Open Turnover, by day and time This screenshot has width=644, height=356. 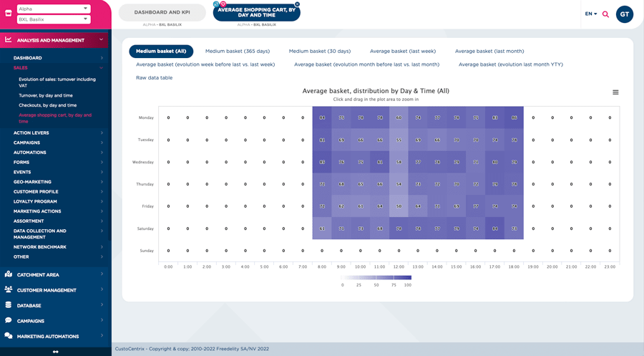coord(46,95)
